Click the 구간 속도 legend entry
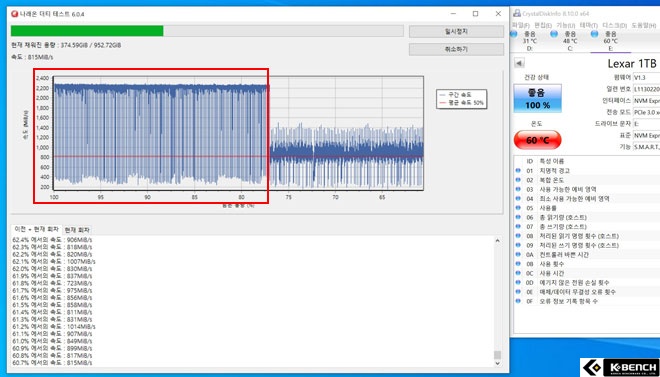The width and height of the screenshot is (660, 377). pos(461,95)
